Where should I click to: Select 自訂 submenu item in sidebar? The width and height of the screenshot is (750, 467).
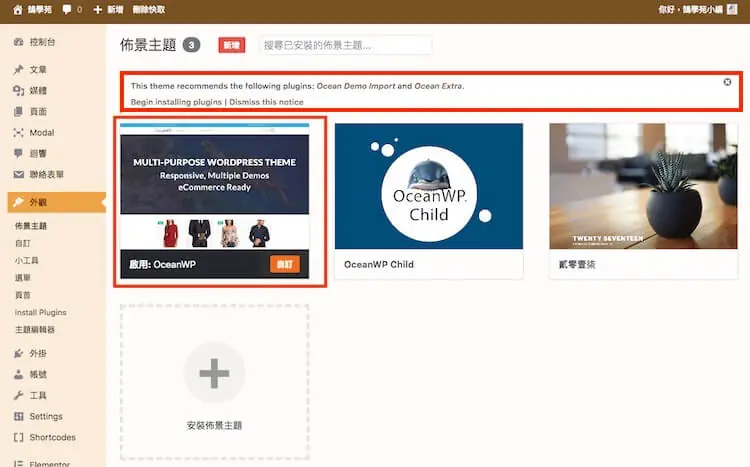tap(22, 243)
